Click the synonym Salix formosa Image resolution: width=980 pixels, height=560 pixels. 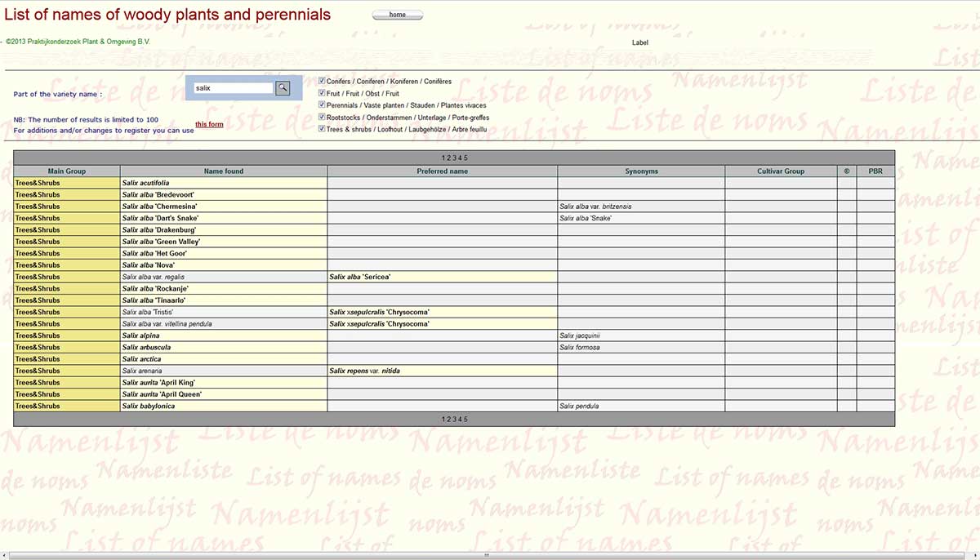click(580, 348)
